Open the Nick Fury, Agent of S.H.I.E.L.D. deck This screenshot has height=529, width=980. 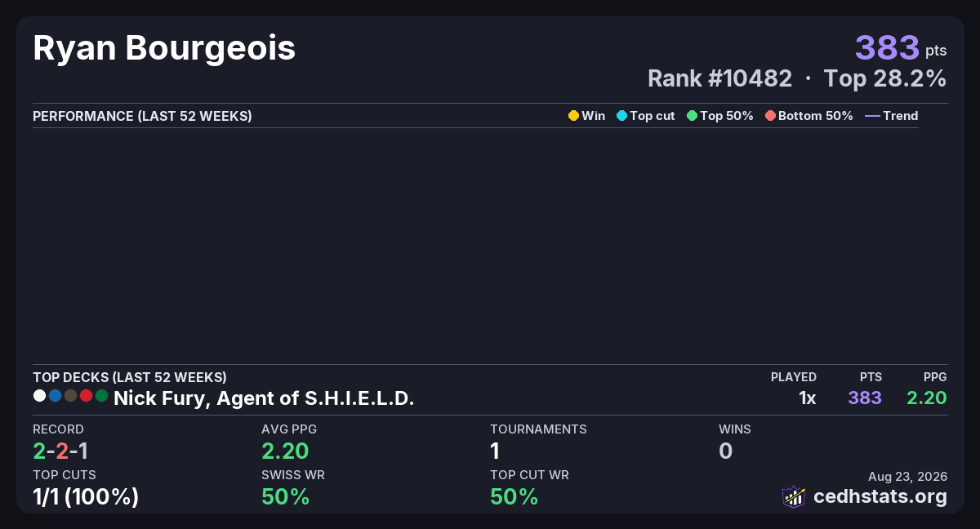(264, 398)
